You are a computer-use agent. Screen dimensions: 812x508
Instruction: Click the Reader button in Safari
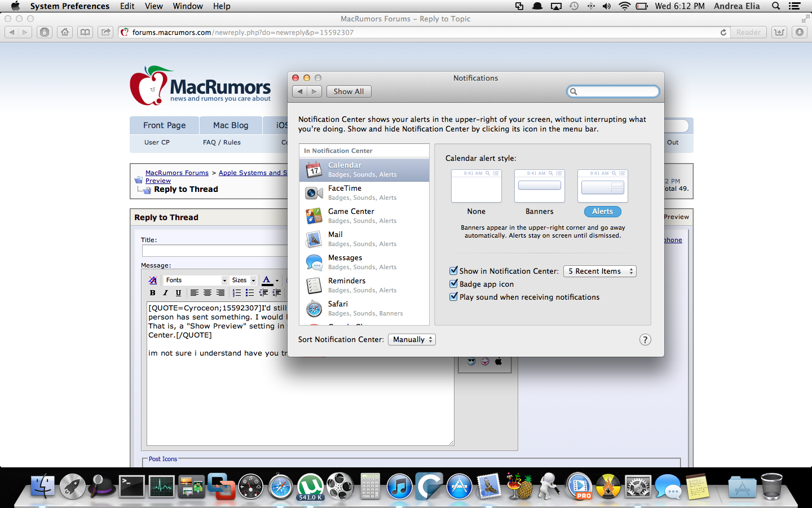(748, 32)
